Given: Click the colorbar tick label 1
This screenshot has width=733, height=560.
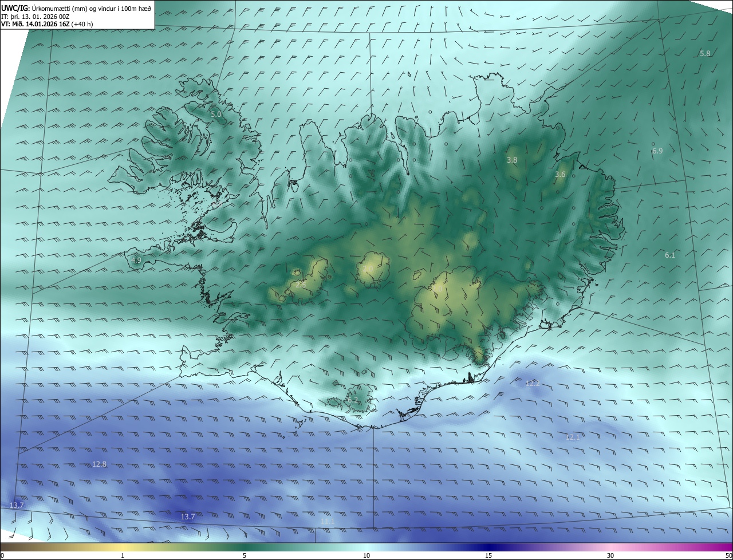Looking at the screenshot, I should pyautogui.click(x=123, y=555).
